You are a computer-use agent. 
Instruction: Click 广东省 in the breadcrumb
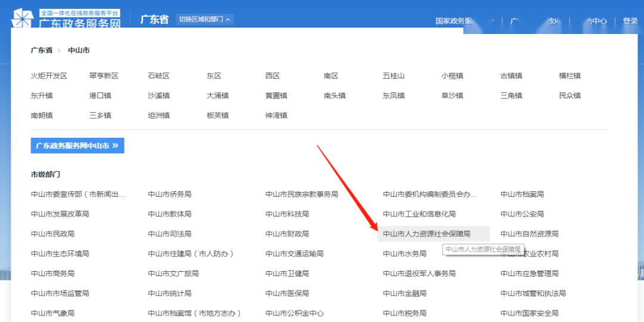[x=42, y=50]
